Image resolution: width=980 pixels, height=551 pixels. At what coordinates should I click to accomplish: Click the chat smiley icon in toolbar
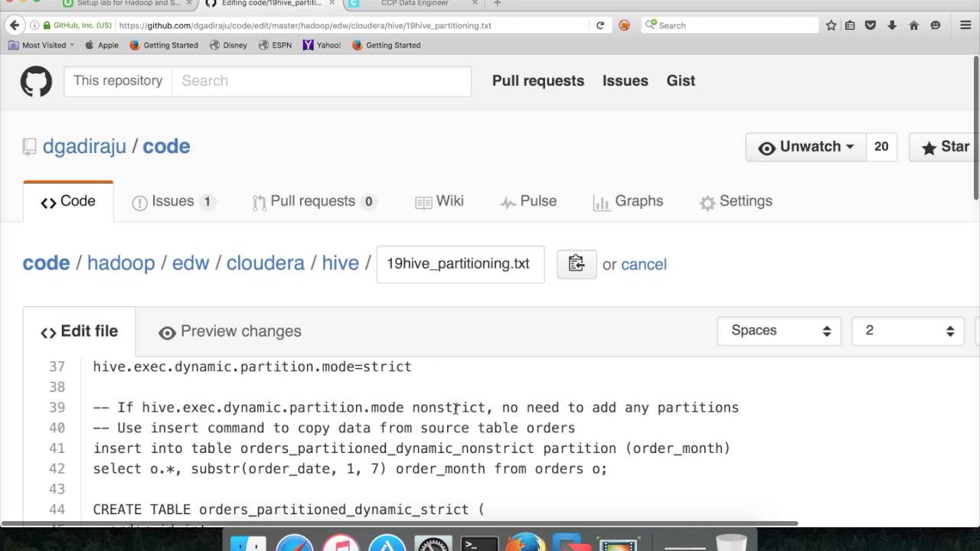click(x=935, y=25)
